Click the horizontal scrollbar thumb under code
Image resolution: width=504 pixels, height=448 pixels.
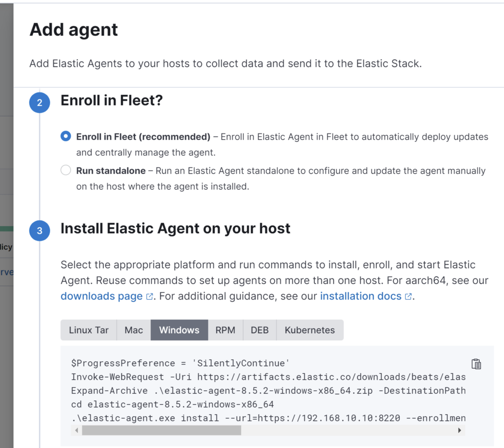[x=161, y=430]
